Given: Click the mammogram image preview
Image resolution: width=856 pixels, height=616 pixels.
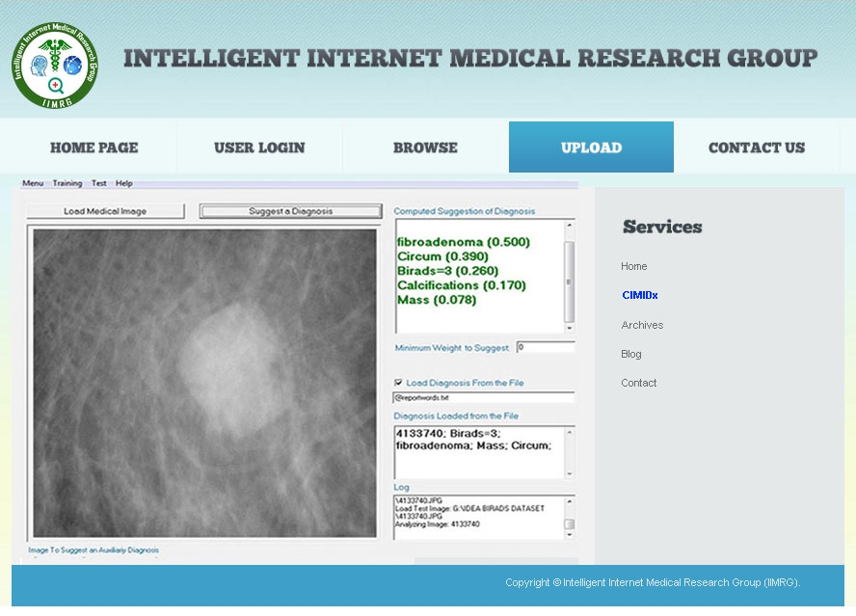Looking at the screenshot, I should [203, 383].
